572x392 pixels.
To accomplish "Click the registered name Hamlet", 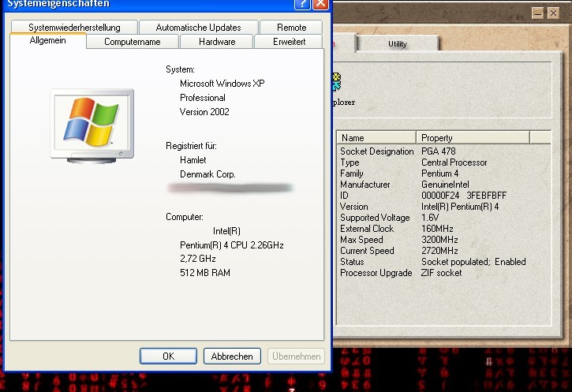I will point(193,160).
